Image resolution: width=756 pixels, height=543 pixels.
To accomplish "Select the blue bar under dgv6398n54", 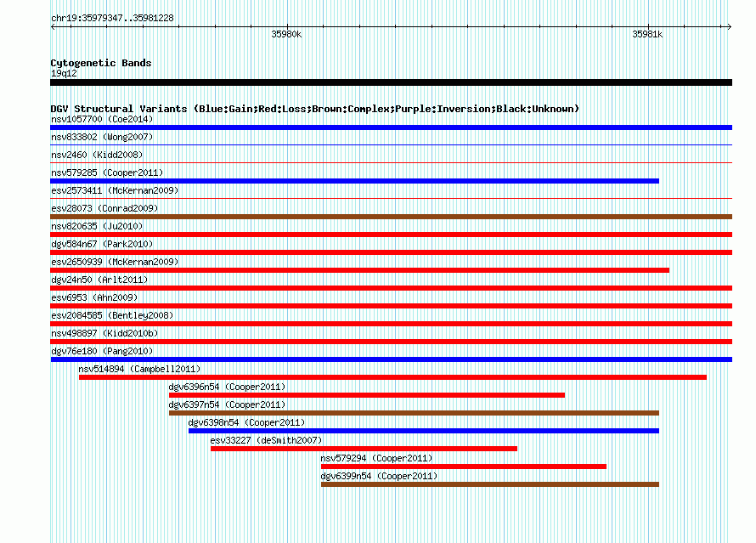I will click(x=423, y=431).
